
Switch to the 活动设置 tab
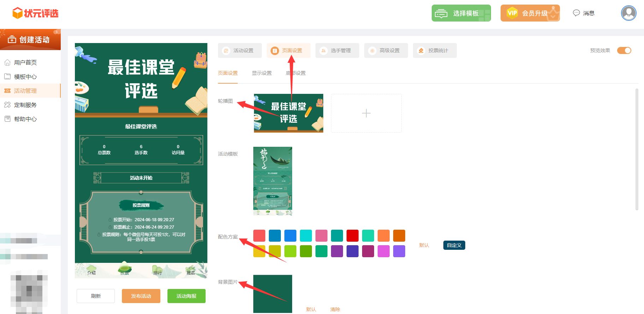pos(240,50)
